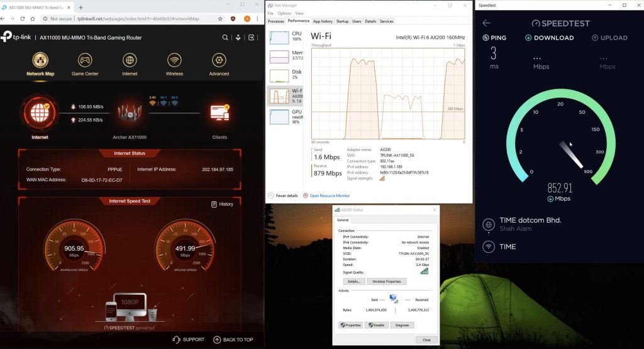Click the tp-link logo
644x349 pixels.
click(x=16, y=36)
